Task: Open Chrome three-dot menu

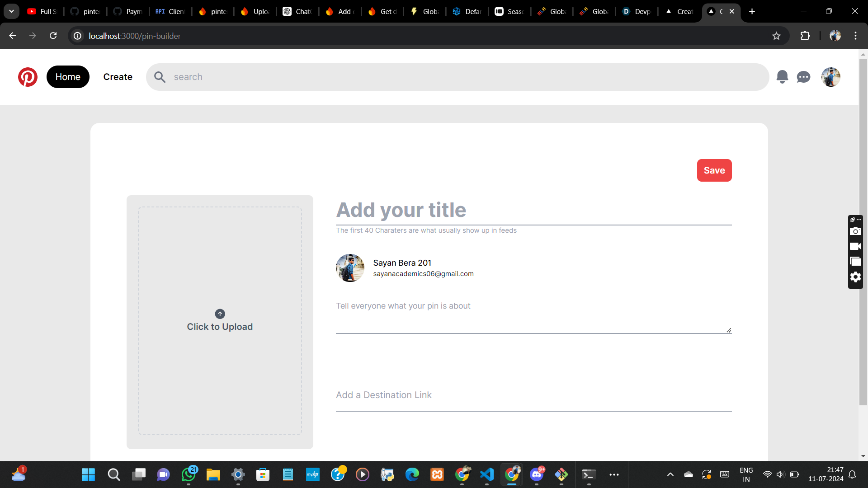Action: point(855,36)
